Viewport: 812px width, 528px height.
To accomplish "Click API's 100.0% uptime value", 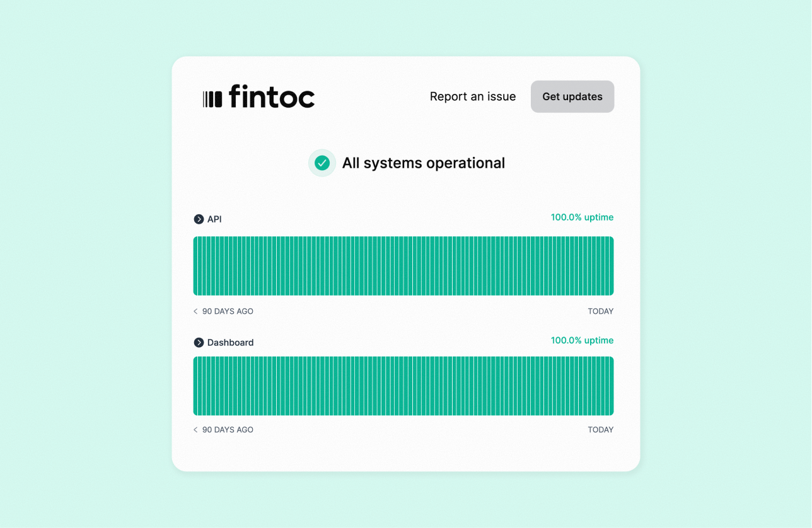I will [x=582, y=217].
